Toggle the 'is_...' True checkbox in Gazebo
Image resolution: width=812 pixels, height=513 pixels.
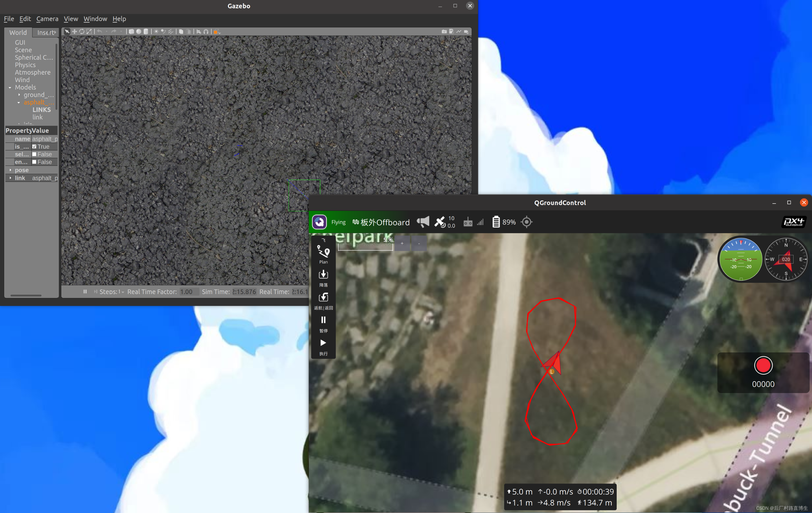[34, 147]
